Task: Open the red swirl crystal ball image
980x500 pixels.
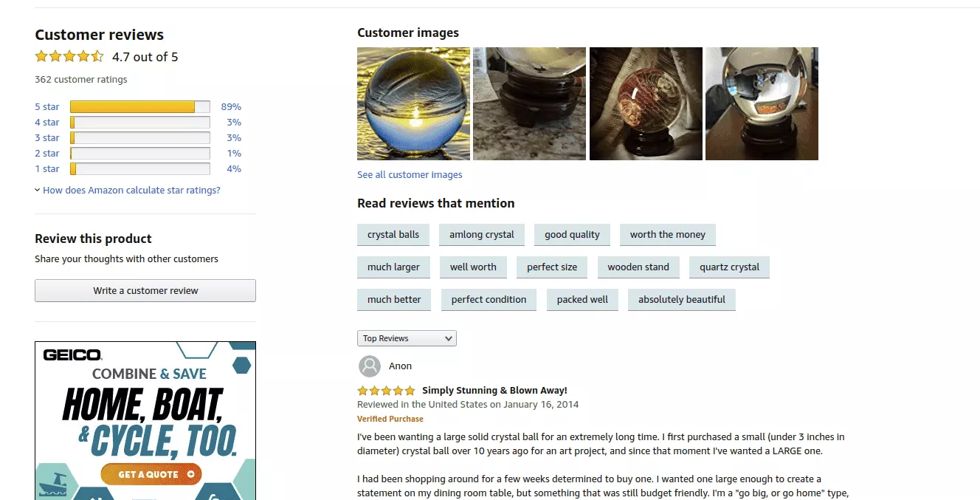Action: (x=646, y=104)
